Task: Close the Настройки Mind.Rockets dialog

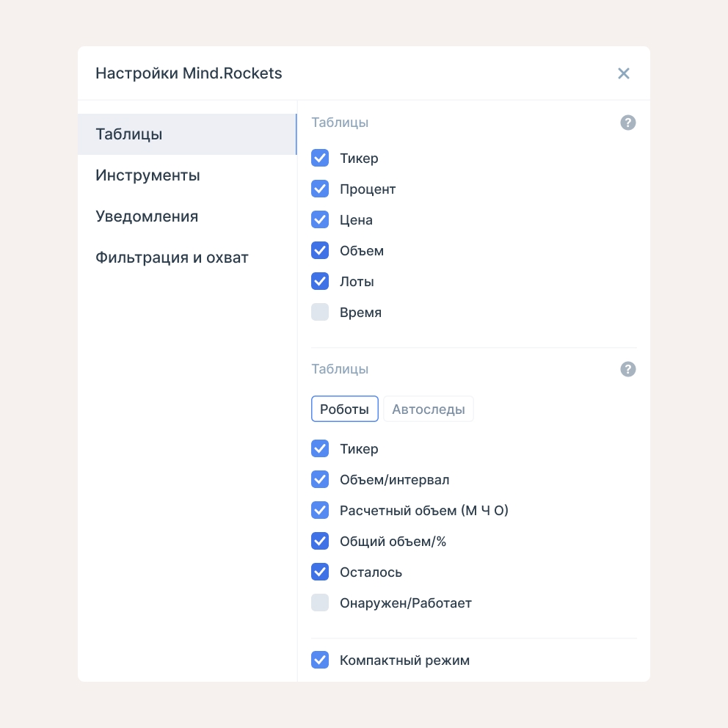Action: [624, 73]
